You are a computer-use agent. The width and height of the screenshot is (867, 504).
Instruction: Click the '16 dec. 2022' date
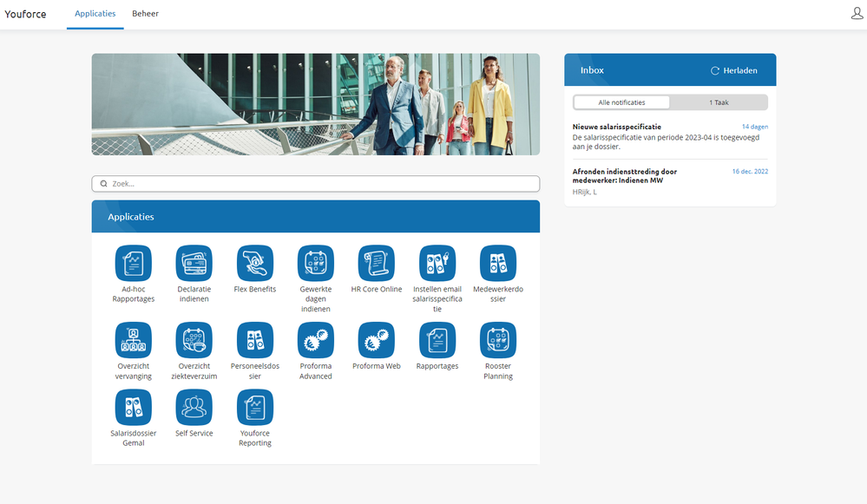[751, 171]
